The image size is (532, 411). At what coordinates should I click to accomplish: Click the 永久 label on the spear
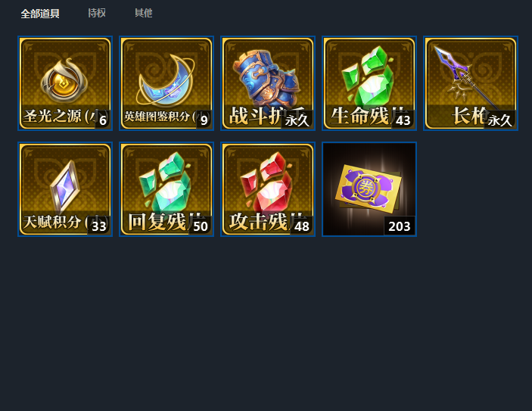pyautogui.click(x=499, y=120)
